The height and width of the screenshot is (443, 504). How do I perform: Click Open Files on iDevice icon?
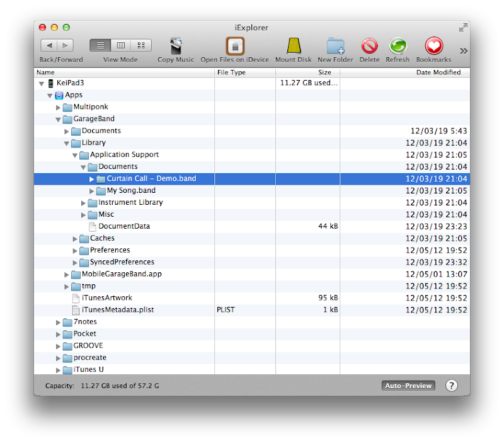pyautogui.click(x=235, y=46)
